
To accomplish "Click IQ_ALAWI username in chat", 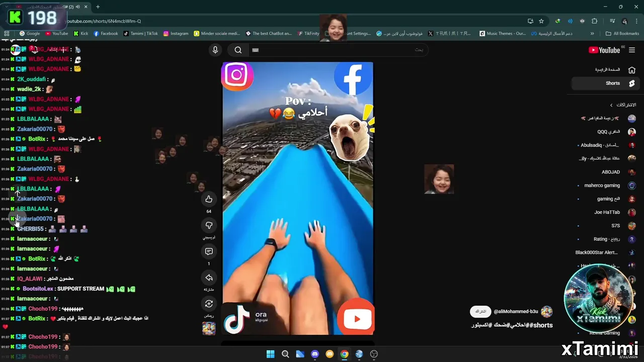I will [30, 279].
